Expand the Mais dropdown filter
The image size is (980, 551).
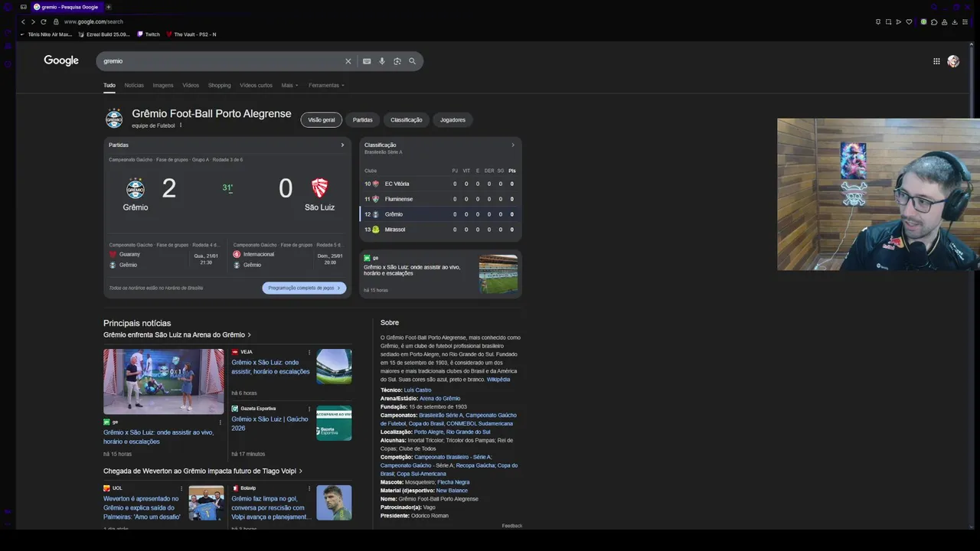(x=289, y=86)
